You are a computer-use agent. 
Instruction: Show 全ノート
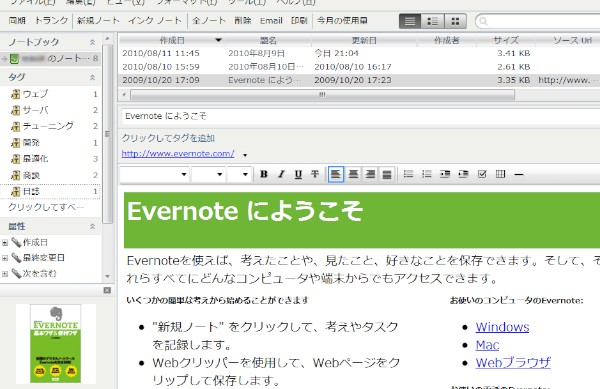(x=209, y=21)
